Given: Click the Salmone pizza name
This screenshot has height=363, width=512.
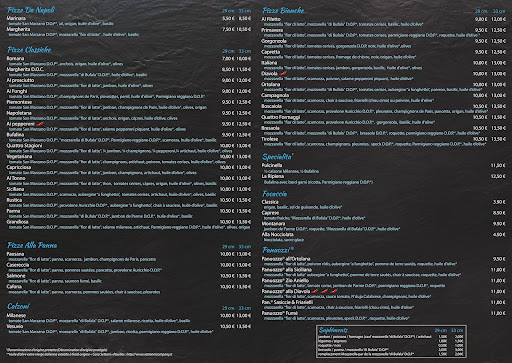Looking at the screenshot, I should click(x=16, y=276).
